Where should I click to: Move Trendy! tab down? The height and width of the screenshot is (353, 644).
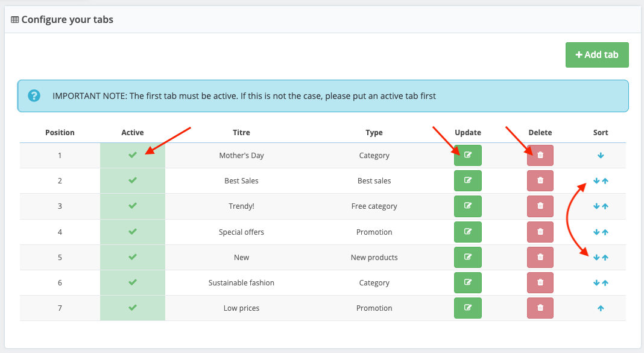click(x=596, y=206)
